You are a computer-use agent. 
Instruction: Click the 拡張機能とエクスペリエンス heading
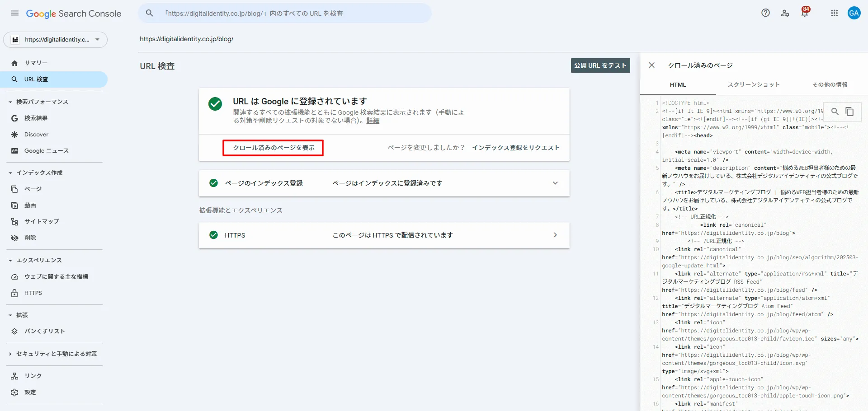coord(241,210)
